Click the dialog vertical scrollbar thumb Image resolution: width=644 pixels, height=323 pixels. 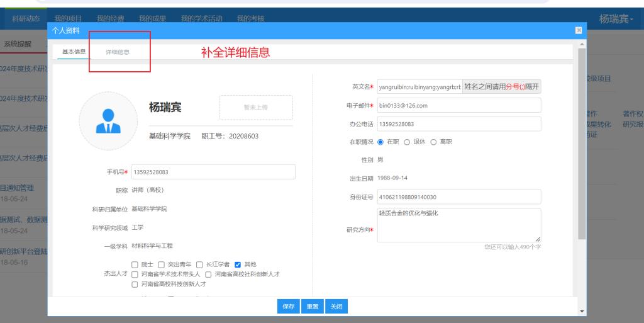tap(582, 144)
